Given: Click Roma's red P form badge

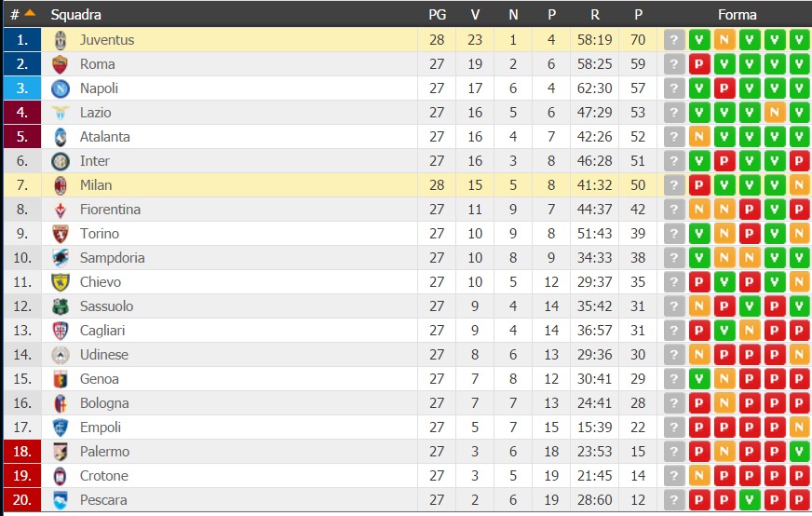Looking at the screenshot, I should [699, 64].
